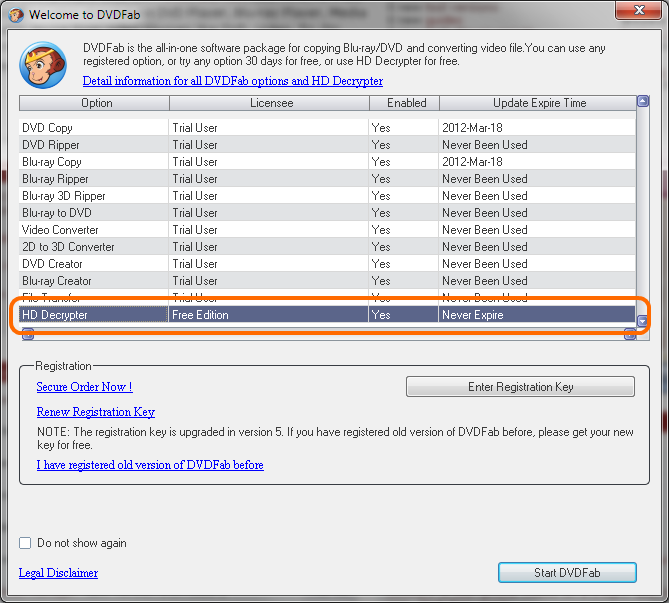
Task: Click the table scroll up arrow
Action: [x=643, y=101]
